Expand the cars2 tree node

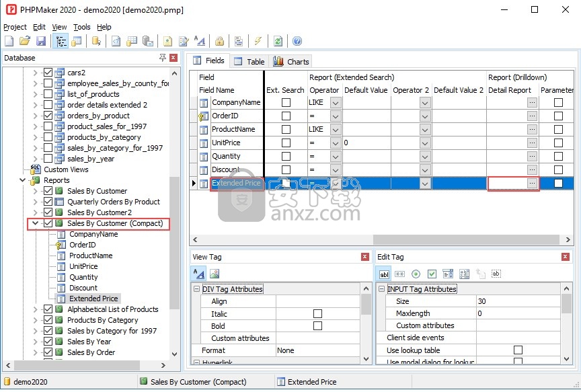coord(35,73)
